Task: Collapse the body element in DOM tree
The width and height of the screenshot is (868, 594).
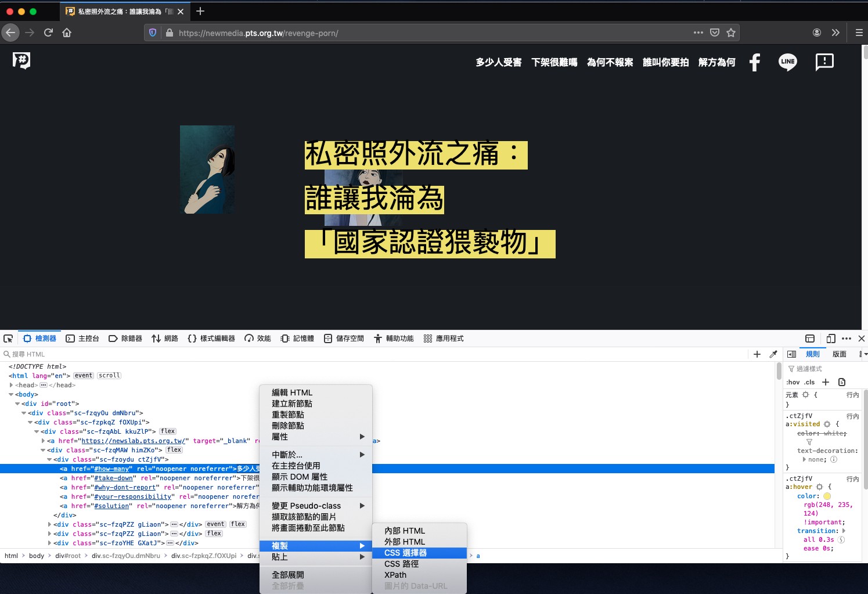Action: [x=11, y=394]
